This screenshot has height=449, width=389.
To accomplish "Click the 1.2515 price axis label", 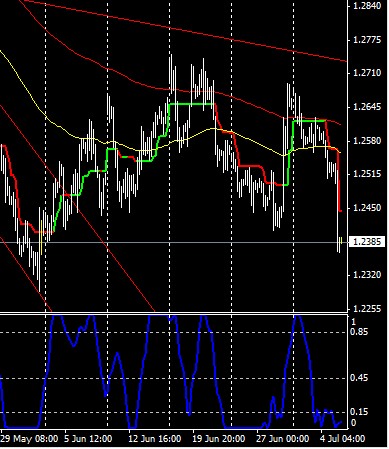I will pos(367,174).
